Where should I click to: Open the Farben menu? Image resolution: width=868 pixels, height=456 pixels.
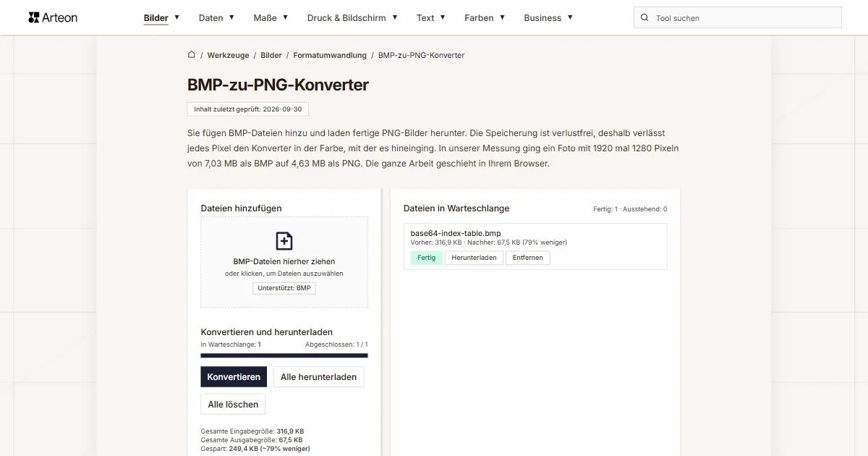point(485,18)
